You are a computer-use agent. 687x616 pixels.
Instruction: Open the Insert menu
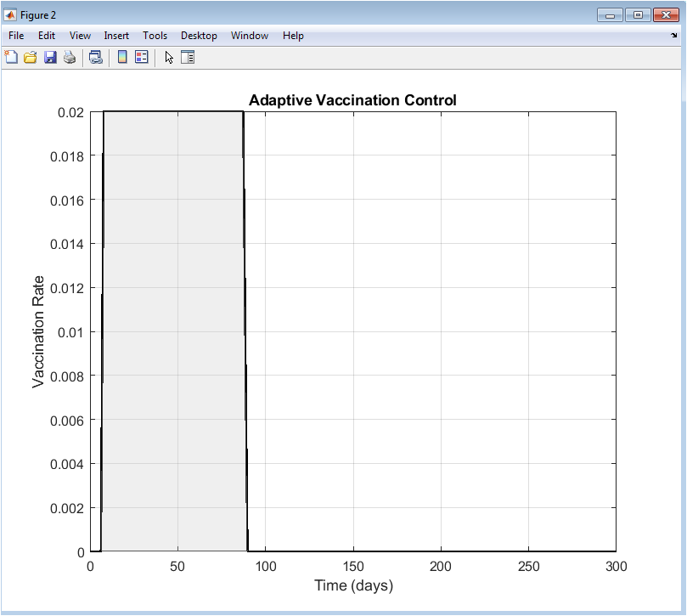coord(116,36)
